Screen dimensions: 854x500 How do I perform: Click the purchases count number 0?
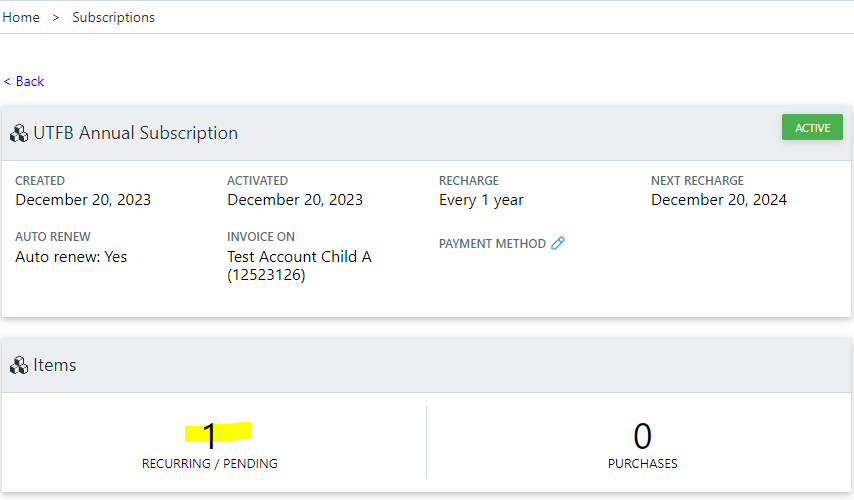[x=642, y=435]
